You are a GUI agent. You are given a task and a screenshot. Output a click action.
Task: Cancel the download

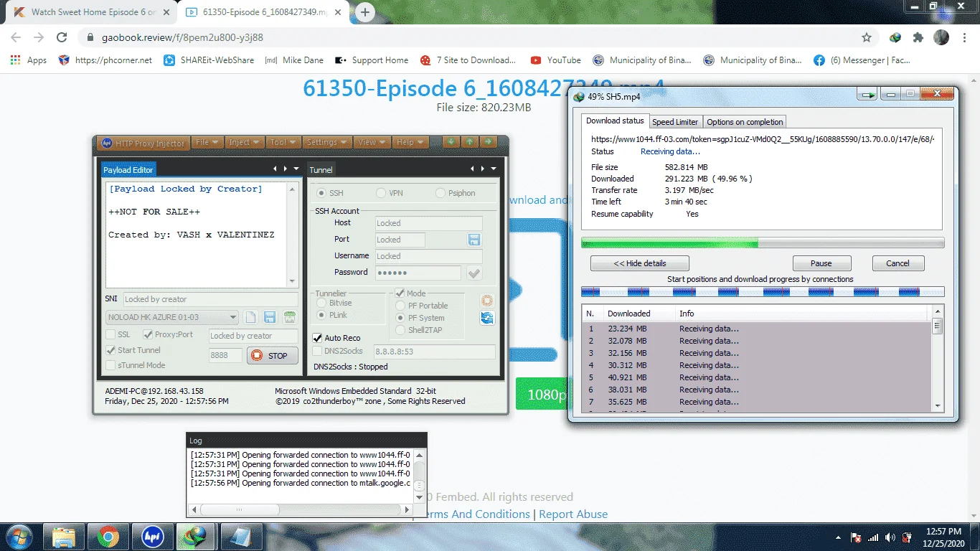pos(897,263)
